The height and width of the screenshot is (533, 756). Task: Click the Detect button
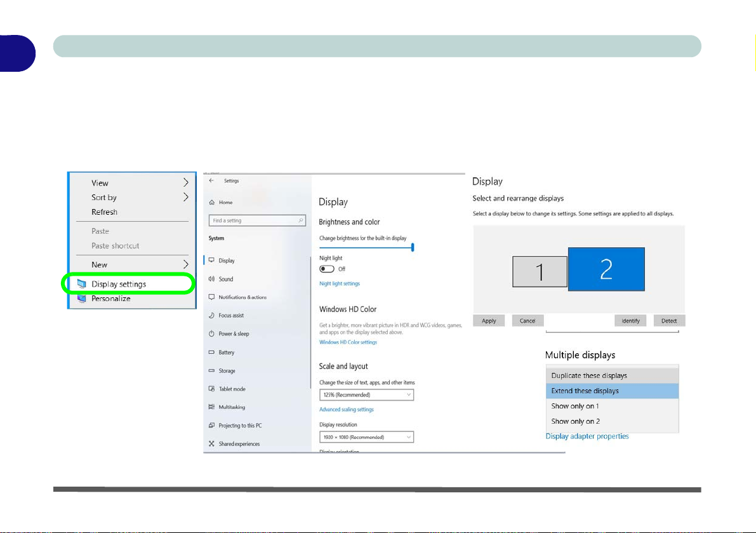click(x=669, y=321)
